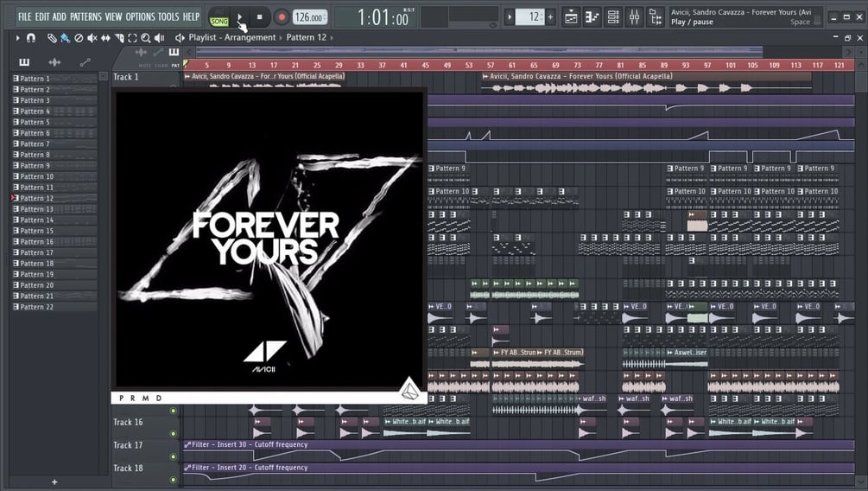
Task: Open the Playlist view button
Action: click(x=571, y=17)
